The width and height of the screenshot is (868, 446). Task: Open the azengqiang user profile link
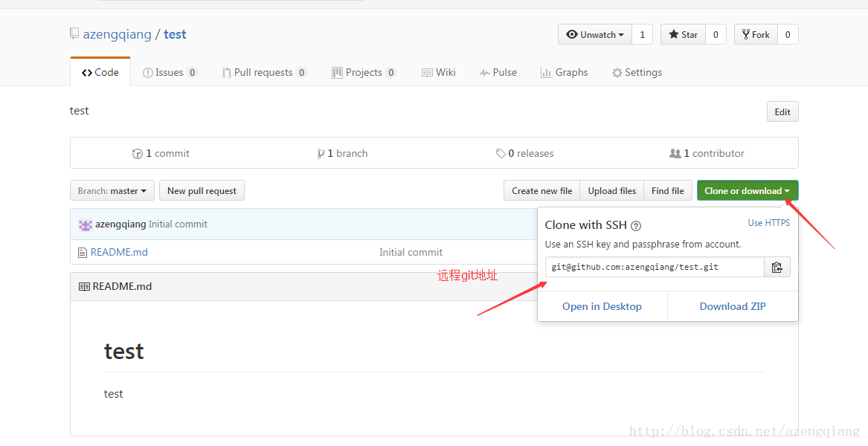coord(117,34)
